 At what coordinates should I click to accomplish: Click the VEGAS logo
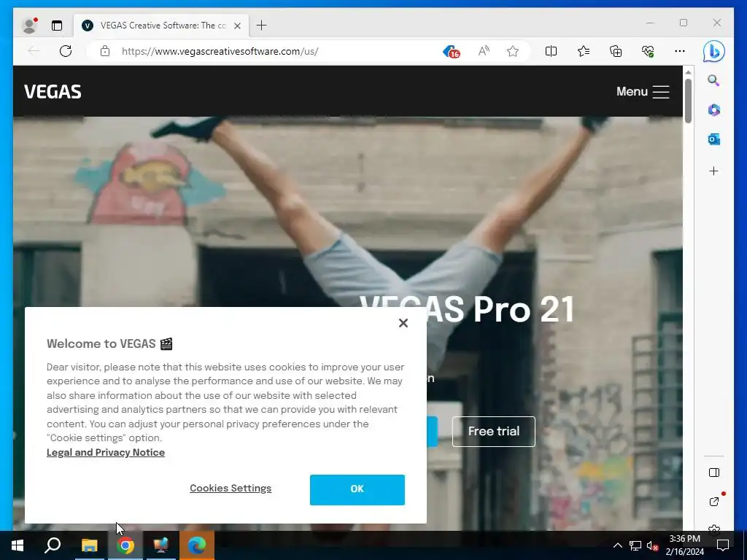(53, 91)
